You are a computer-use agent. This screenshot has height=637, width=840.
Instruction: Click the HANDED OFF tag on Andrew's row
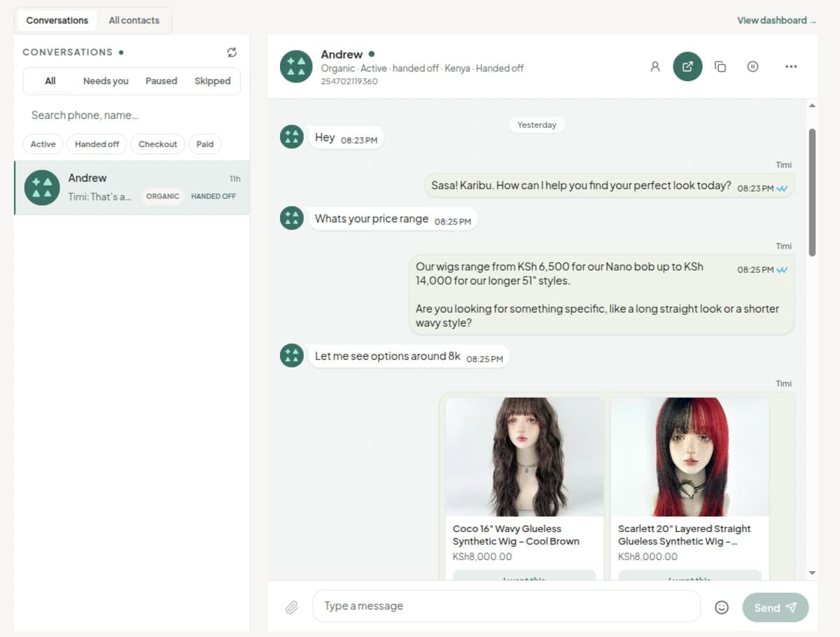(213, 197)
